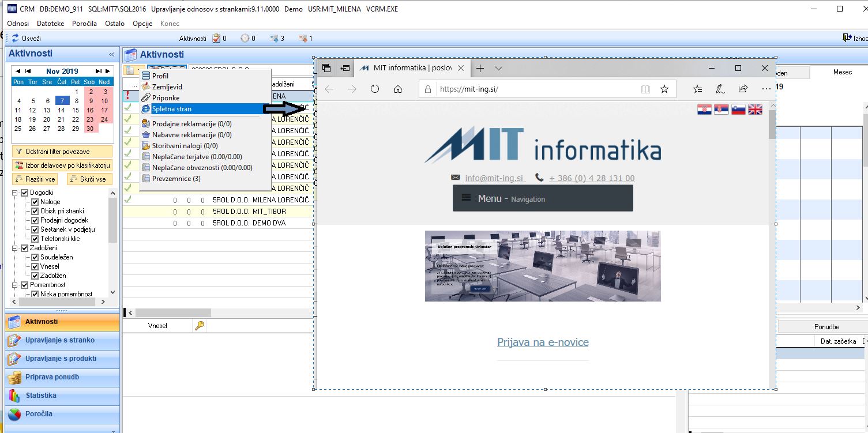Open Edge reading view book icon
This screenshot has width=868, height=433.
(645, 89)
